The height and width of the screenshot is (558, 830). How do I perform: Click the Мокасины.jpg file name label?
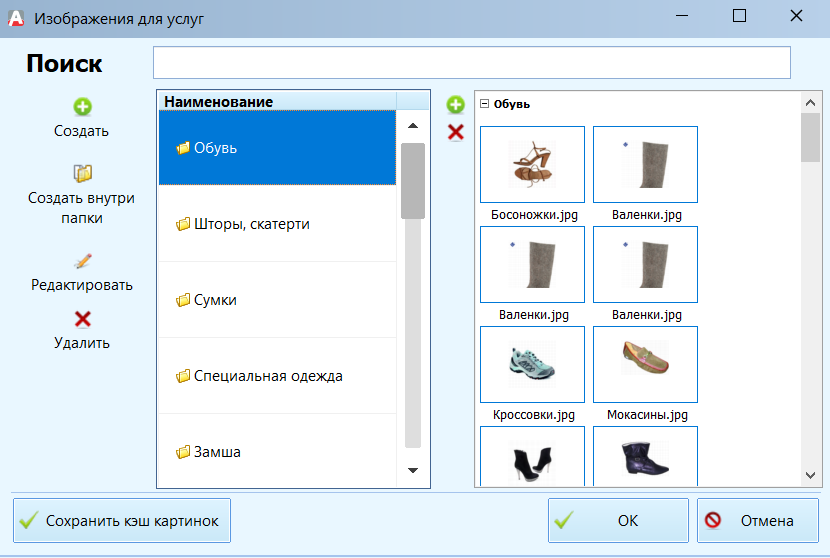click(647, 415)
